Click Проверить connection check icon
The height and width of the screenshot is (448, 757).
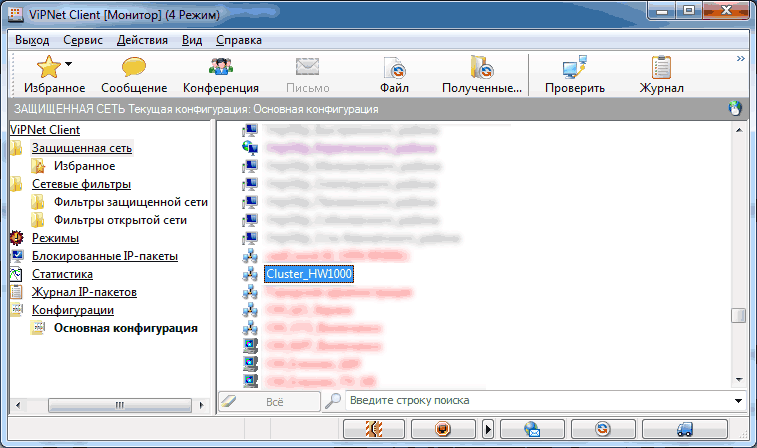(575, 67)
